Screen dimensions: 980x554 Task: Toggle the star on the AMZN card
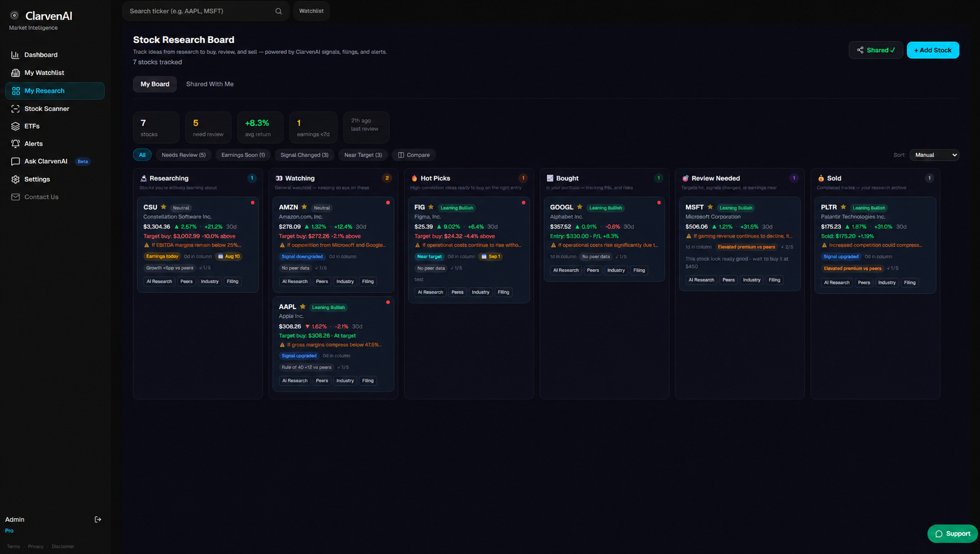[304, 207]
